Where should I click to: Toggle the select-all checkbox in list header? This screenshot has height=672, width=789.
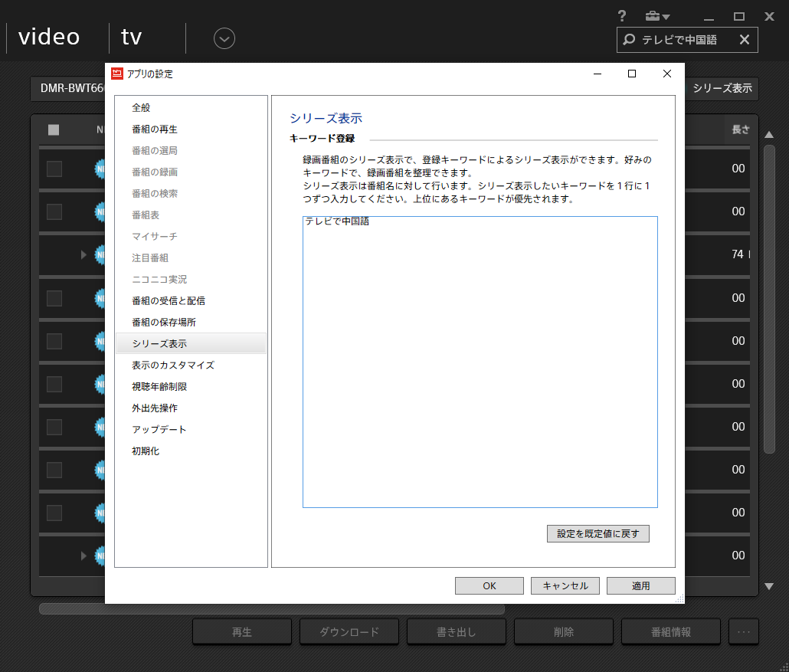(x=54, y=129)
